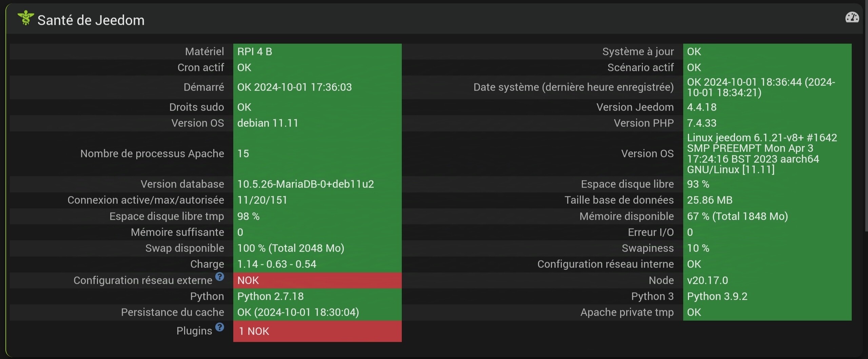This screenshot has width=868, height=359.
Task: Click the Python 2.7.18 value cell
Action: click(271, 296)
